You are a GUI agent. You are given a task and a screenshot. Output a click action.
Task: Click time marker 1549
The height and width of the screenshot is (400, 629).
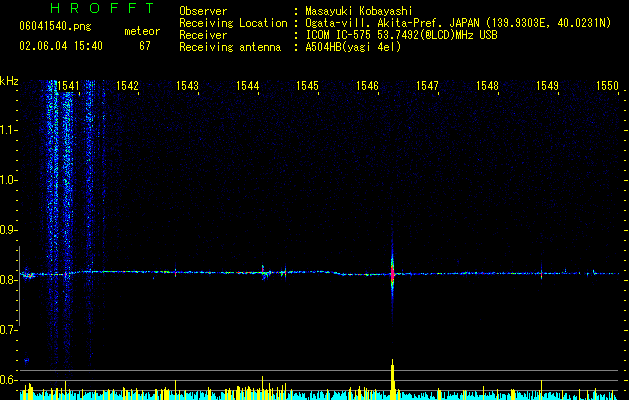(x=548, y=86)
